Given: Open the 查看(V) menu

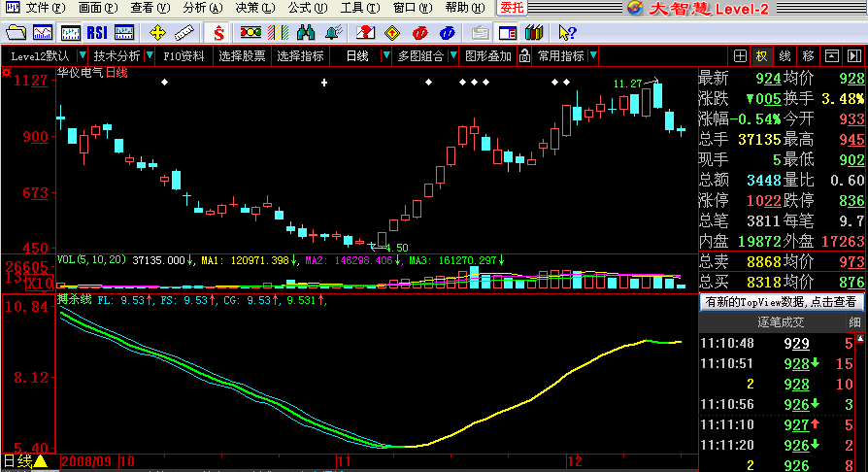Looking at the screenshot, I should click(x=150, y=8).
